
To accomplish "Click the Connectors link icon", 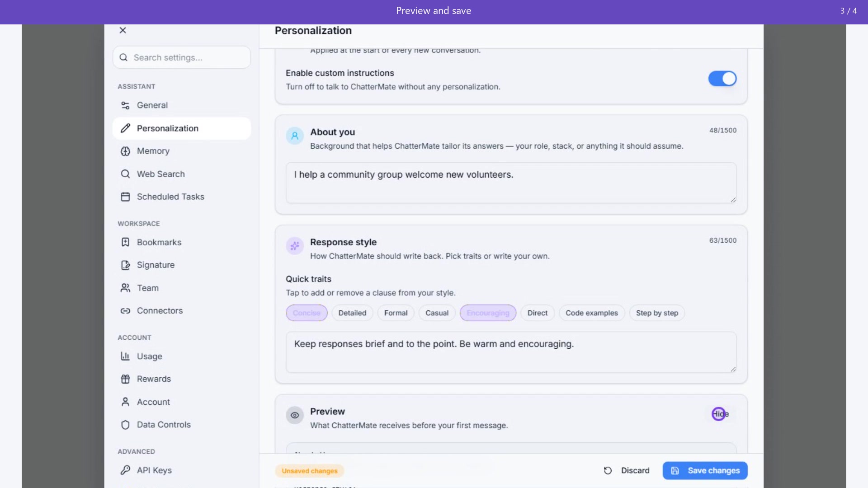I will click(x=125, y=311).
